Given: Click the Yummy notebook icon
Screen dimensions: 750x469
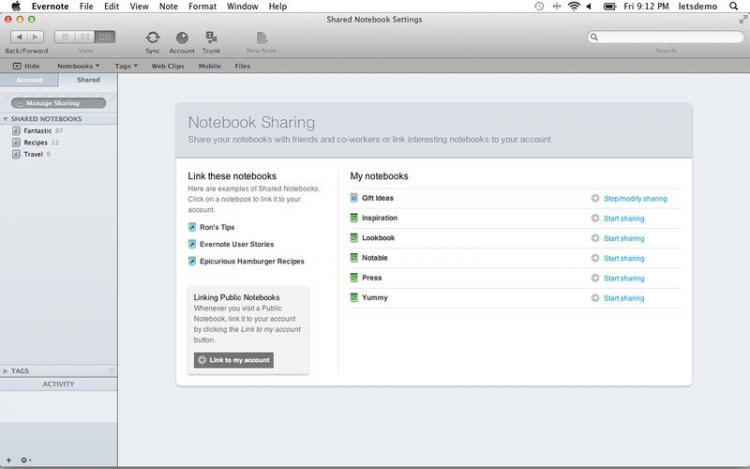Looking at the screenshot, I should point(354,297).
